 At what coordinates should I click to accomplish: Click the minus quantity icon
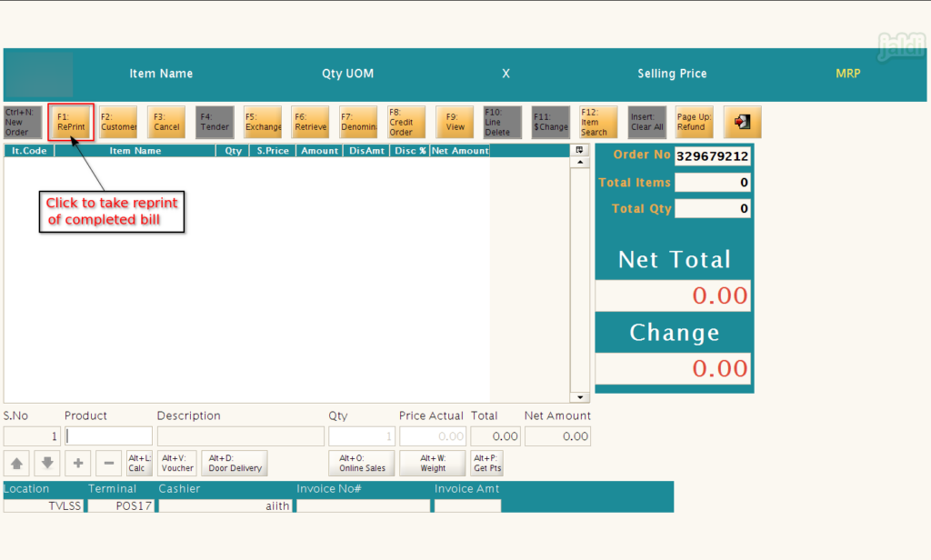click(109, 464)
